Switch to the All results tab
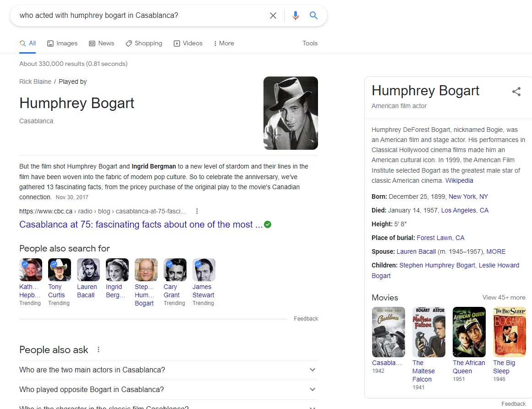 [28, 44]
